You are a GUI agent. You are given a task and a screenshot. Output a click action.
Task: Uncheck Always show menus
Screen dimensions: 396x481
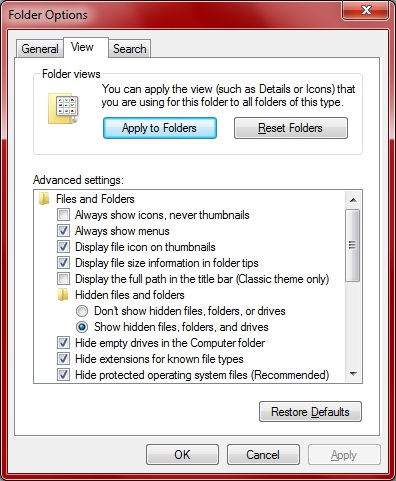pyautogui.click(x=63, y=231)
